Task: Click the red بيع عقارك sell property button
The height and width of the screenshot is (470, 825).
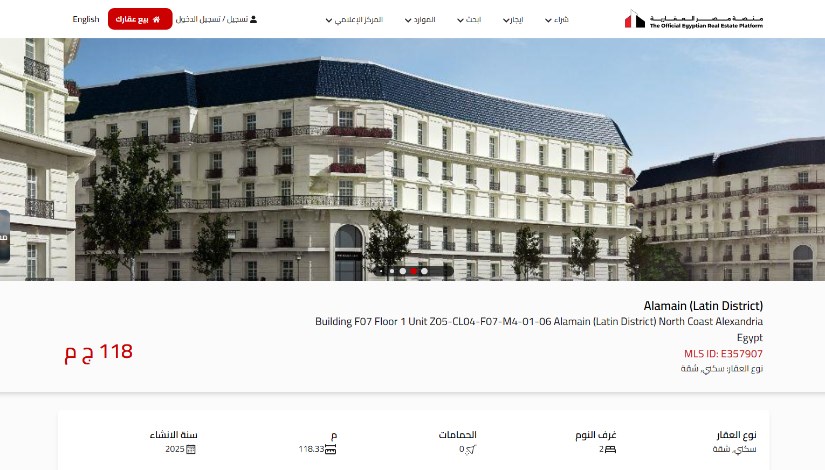Action: point(140,19)
